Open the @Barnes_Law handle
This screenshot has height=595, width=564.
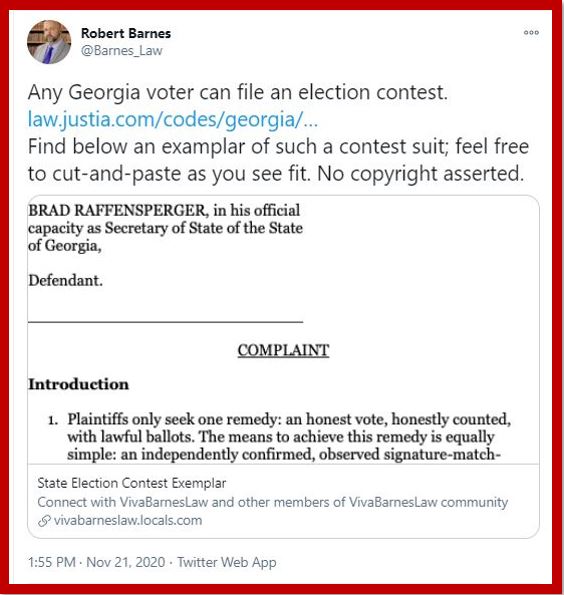click(121, 50)
